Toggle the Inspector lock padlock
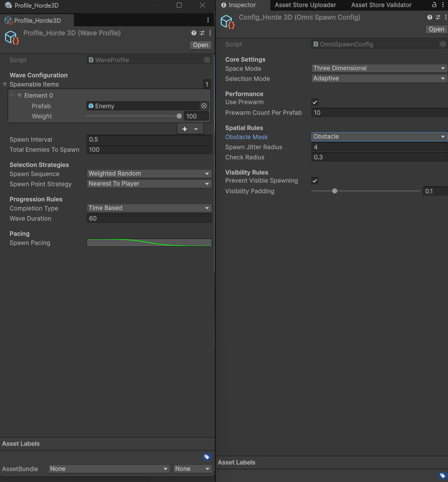The height and width of the screenshot is (482, 448). (434, 5)
